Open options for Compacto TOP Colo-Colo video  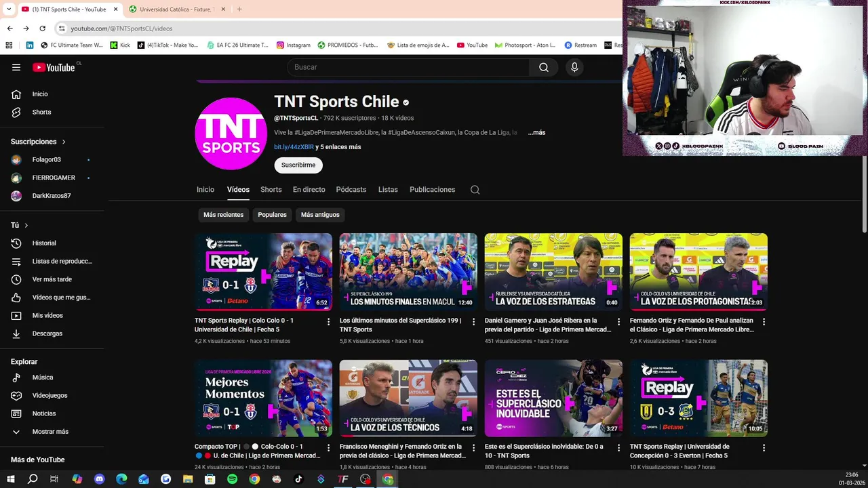(x=328, y=448)
